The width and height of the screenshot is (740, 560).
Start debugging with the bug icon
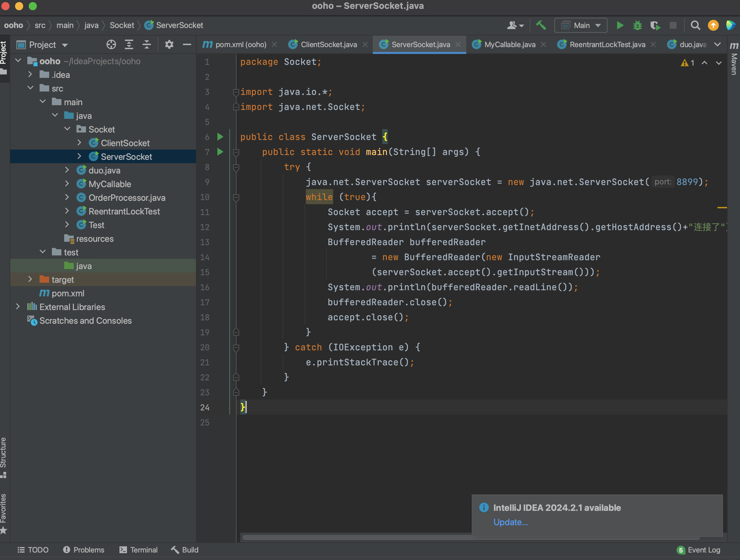click(x=637, y=25)
